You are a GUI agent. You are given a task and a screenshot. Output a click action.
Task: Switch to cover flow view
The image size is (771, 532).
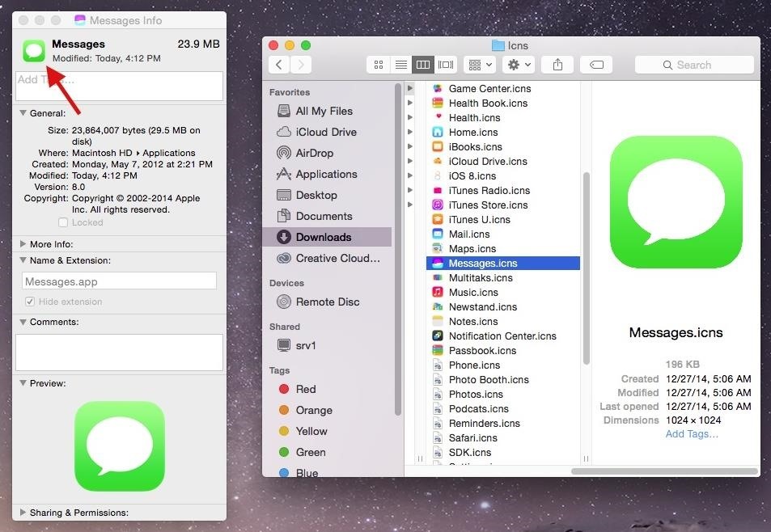(x=446, y=65)
